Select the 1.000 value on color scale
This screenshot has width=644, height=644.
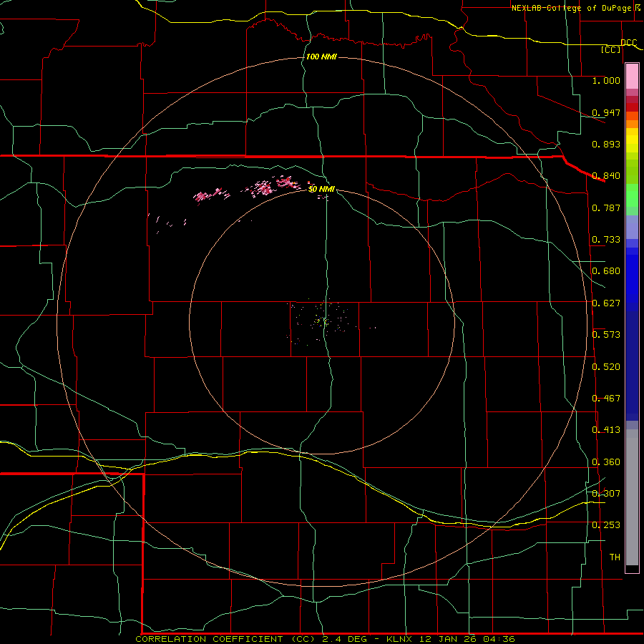(x=606, y=80)
